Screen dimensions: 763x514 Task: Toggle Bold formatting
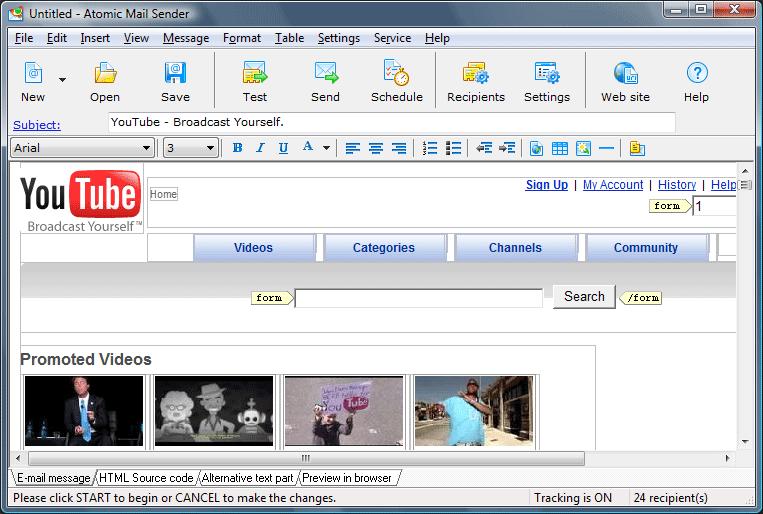pos(237,148)
